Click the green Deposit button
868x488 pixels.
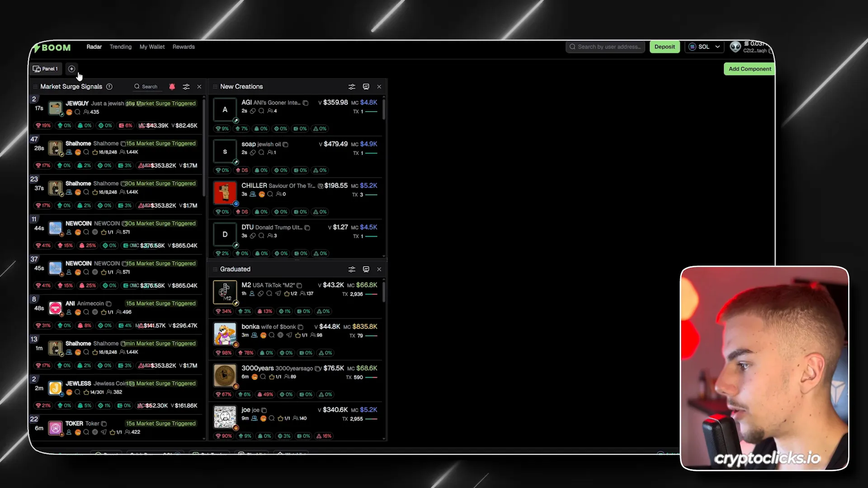pyautogui.click(x=665, y=47)
